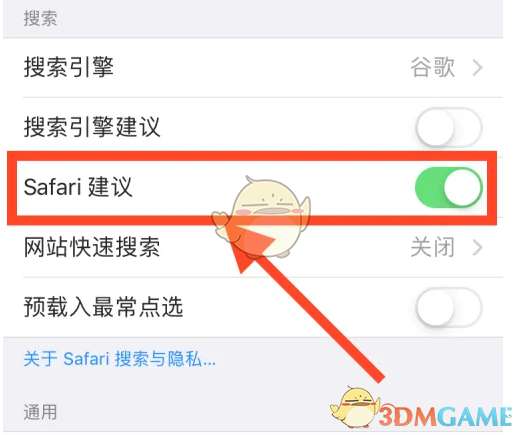Viewport: 523px width, 435px height.
Task: Select the 搜索引擎 row label
Action: coord(69,67)
